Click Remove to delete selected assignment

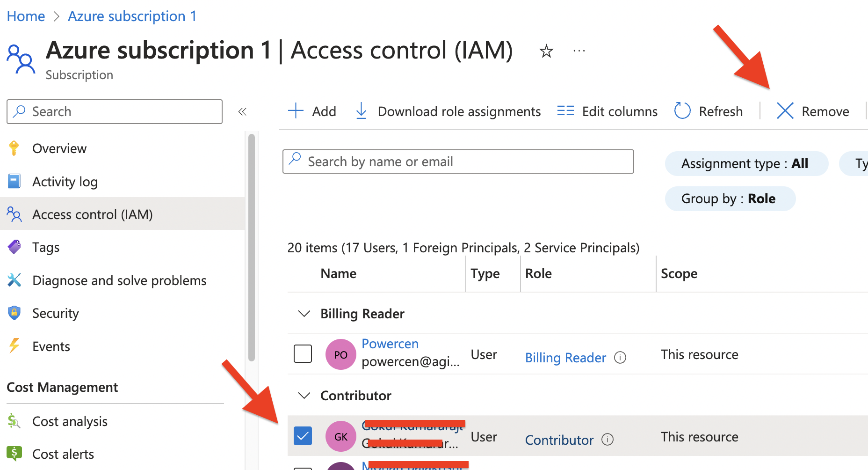(x=813, y=111)
